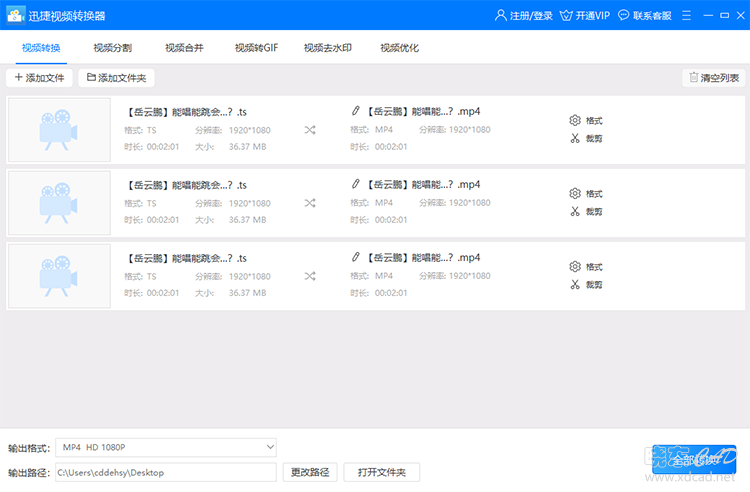The image size is (750, 492).
Task: Open the hamburger main menu
Action: pyautogui.click(x=686, y=15)
